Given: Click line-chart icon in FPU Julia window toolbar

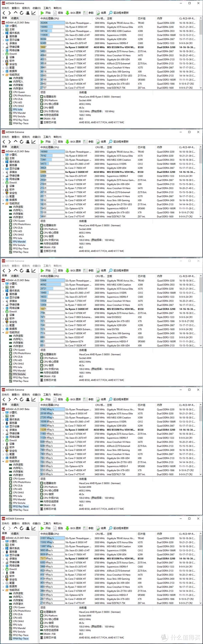Looking at the screenshot, I should [x=33, y=13].
